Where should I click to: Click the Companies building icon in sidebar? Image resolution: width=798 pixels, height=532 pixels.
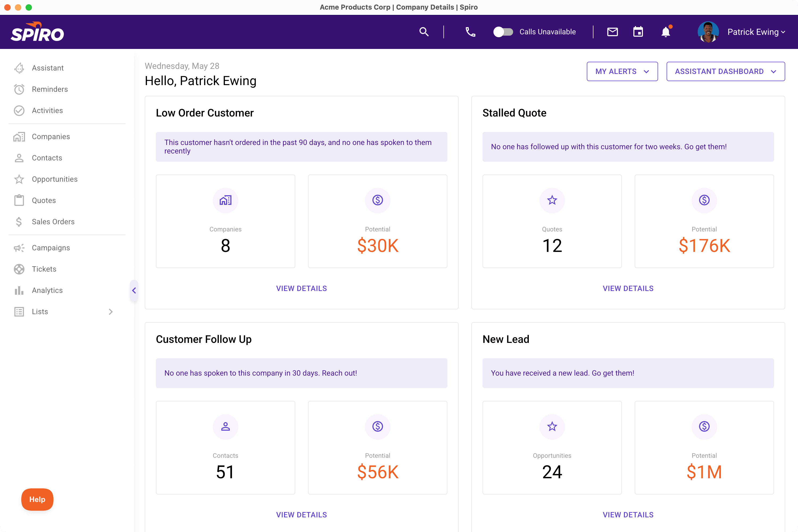coord(19,136)
